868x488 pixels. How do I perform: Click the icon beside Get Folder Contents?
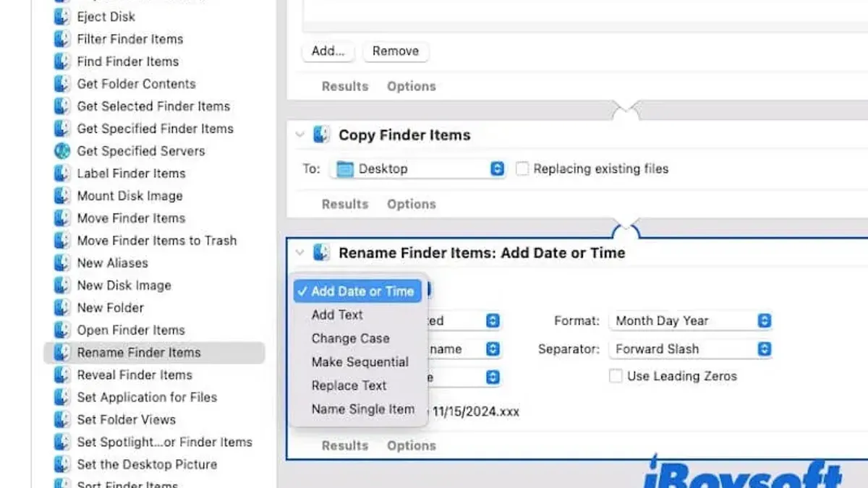pos(62,84)
